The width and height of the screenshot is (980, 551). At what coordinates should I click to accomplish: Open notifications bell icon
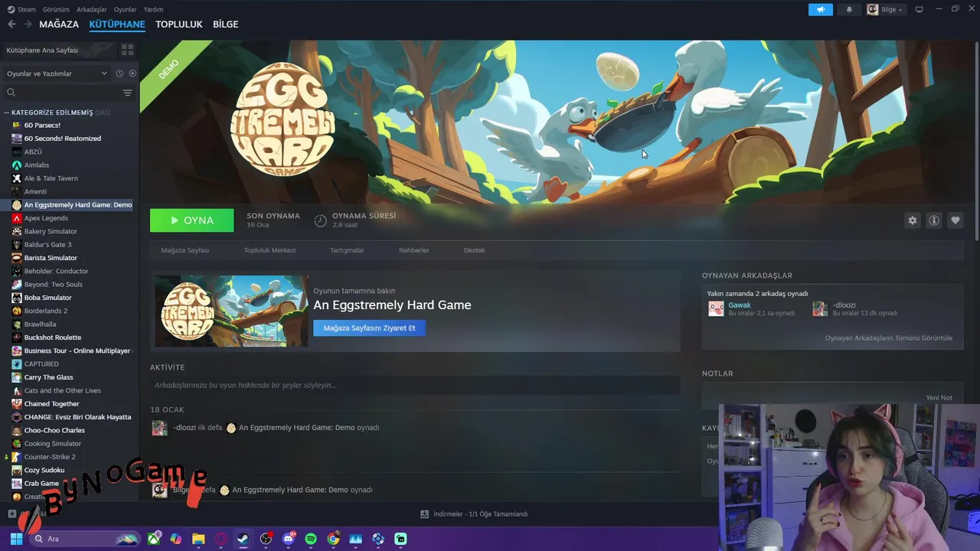click(x=849, y=9)
